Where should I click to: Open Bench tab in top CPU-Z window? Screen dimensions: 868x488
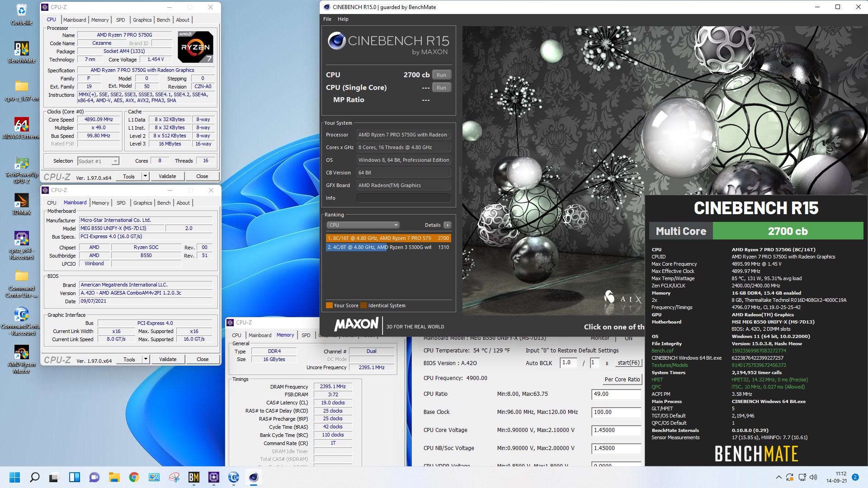click(163, 20)
